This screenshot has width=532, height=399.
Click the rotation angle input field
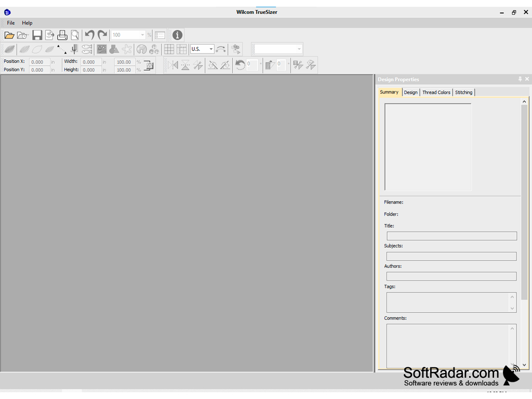click(x=252, y=64)
